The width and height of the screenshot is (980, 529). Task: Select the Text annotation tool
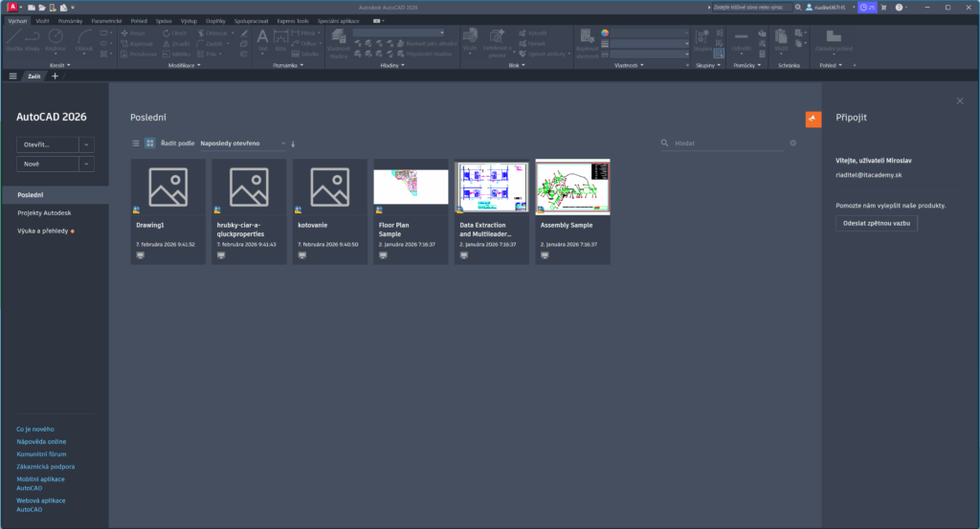(262, 39)
